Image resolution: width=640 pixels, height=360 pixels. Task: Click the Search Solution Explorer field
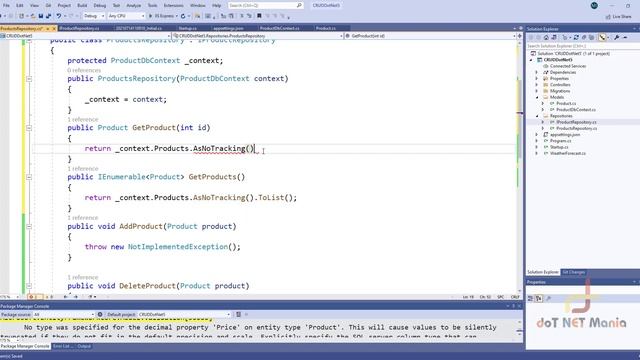pos(582,46)
